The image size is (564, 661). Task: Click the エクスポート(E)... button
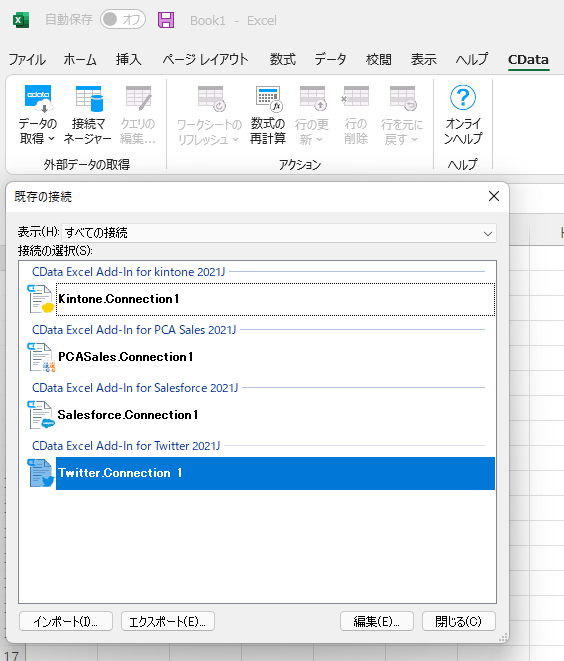[x=168, y=621]
